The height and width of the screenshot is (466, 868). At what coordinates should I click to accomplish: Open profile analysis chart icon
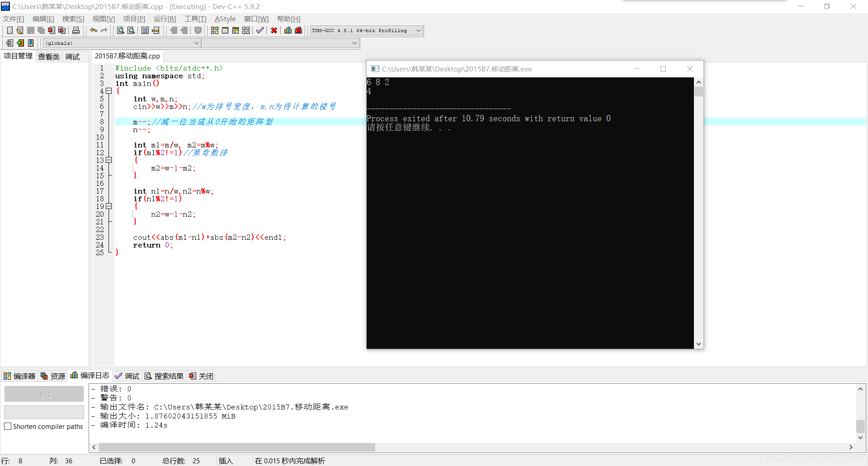tap(288, 30)
